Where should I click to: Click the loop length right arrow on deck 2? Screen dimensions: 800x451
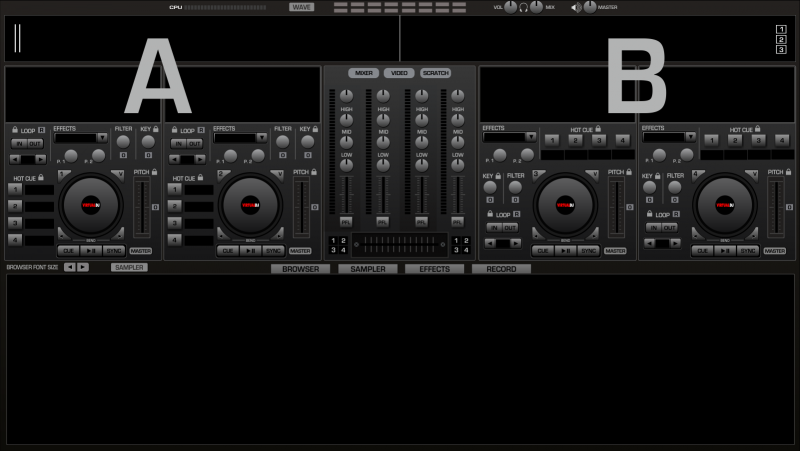[x=200, y=159]
